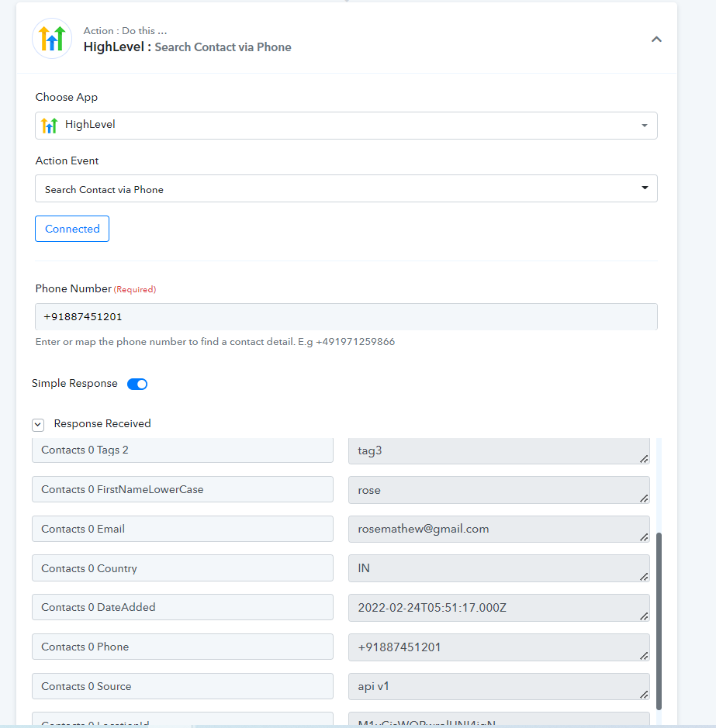
Task: Click the HighLevel icon inside Choose App field
Action: click(x=49, y=126)
